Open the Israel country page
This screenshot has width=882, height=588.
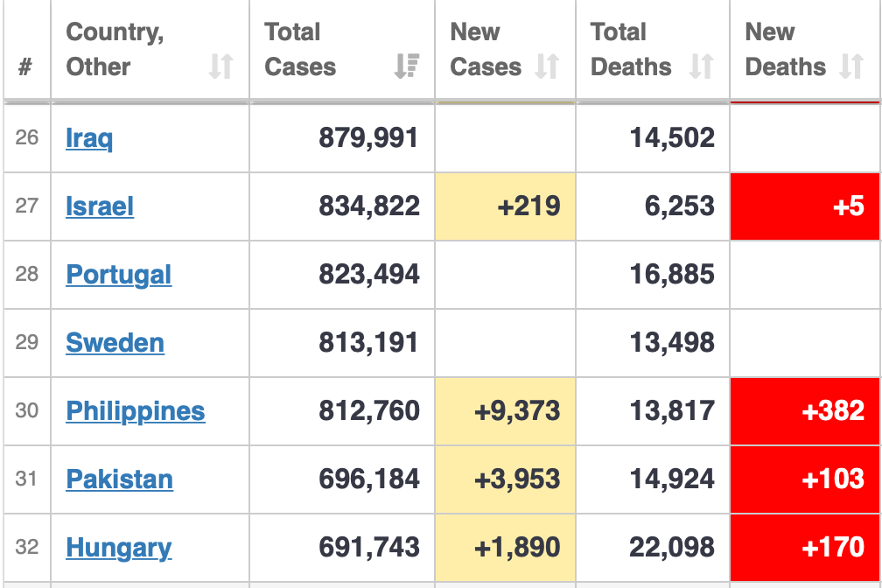tap(100, 206)
